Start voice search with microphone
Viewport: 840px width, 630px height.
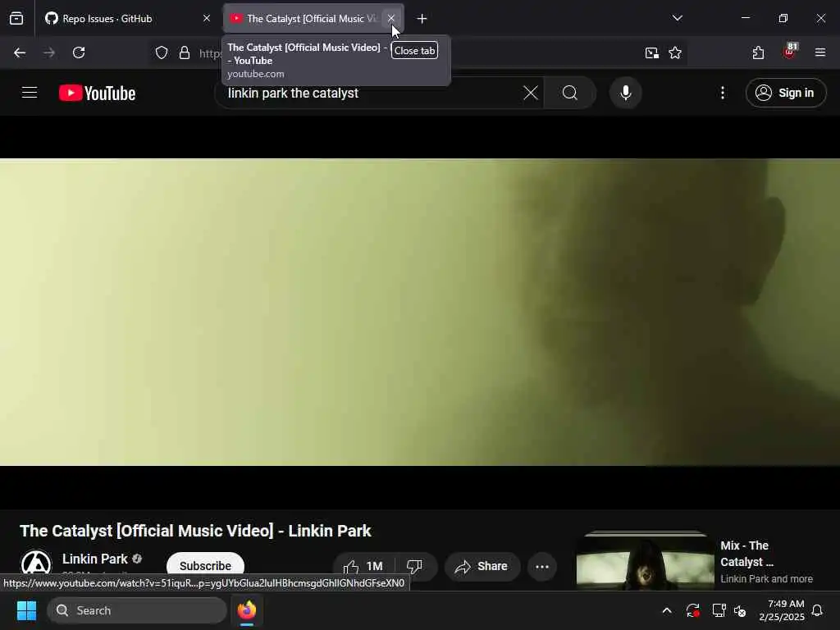[626, 94]
